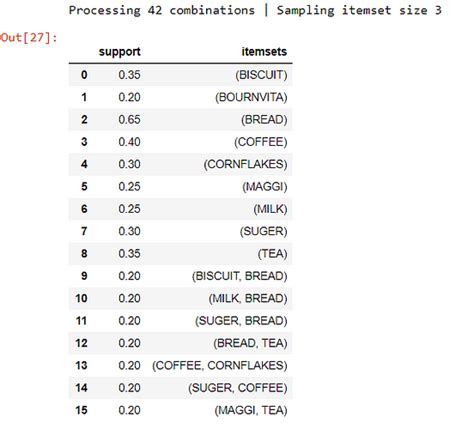Select the '(SUGER, BREAD)' itemset cell
474x429 pixels.
click(241, 321)
